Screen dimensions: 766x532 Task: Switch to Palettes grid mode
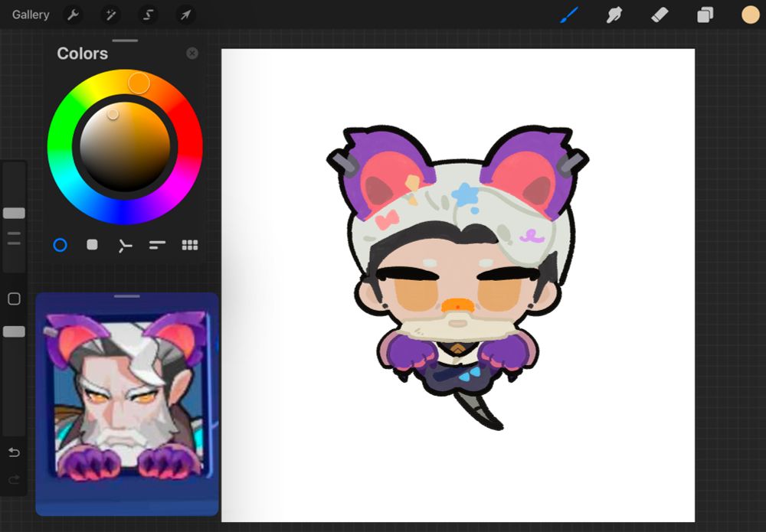pos(190,245)
